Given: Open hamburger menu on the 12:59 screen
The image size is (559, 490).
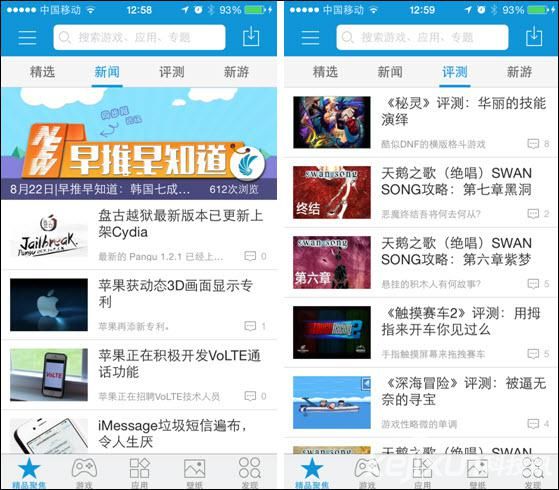Looking at the screenshot, I should (310, 37).
